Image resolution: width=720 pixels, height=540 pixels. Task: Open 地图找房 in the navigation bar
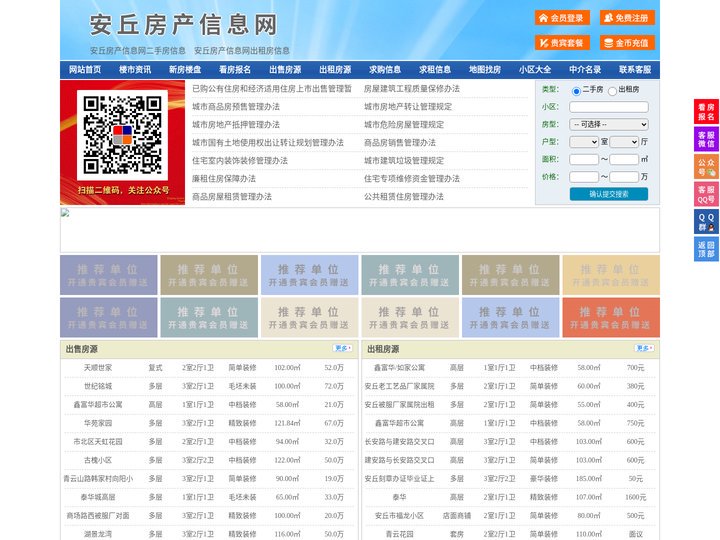coord(485,70)
